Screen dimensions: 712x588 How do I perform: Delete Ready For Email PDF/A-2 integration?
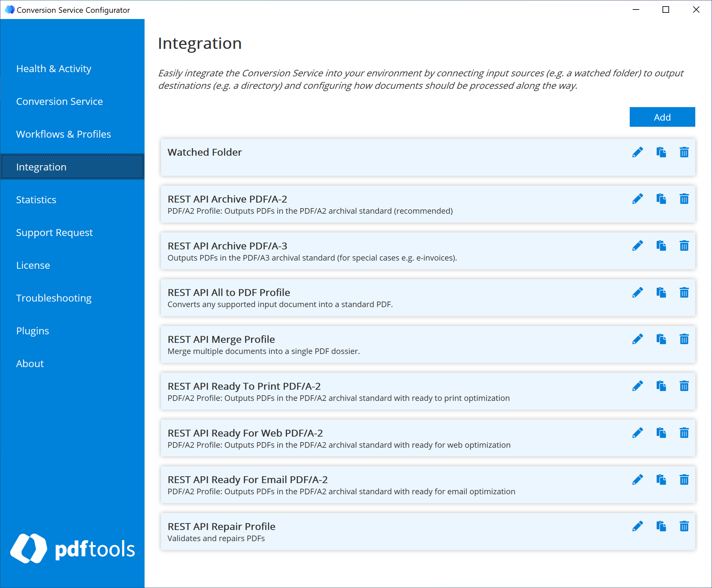point(684,480)
